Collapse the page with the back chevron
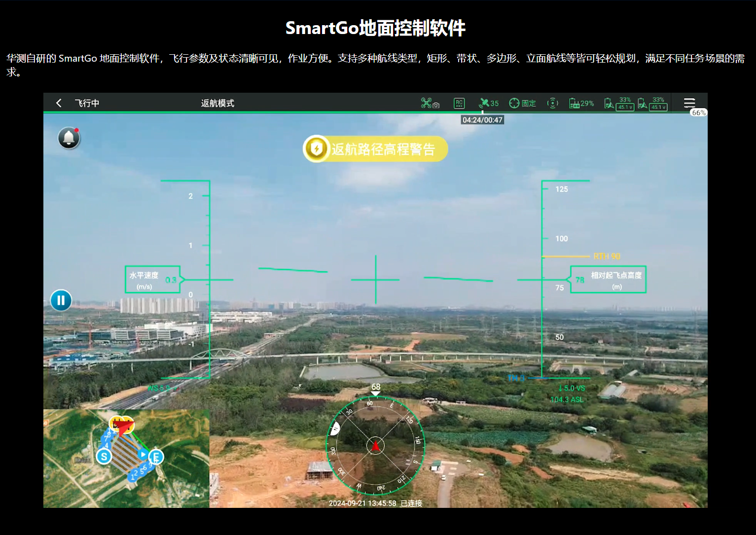 [x=59, y=103]
